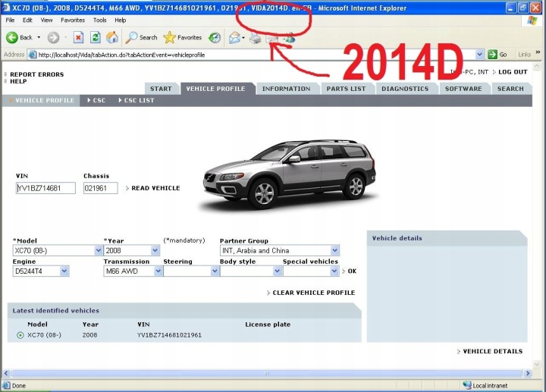The height and width of the screenshot is (392, 546).
Task: Click the horizontal scrollbar right arrow
Action: 528,374
